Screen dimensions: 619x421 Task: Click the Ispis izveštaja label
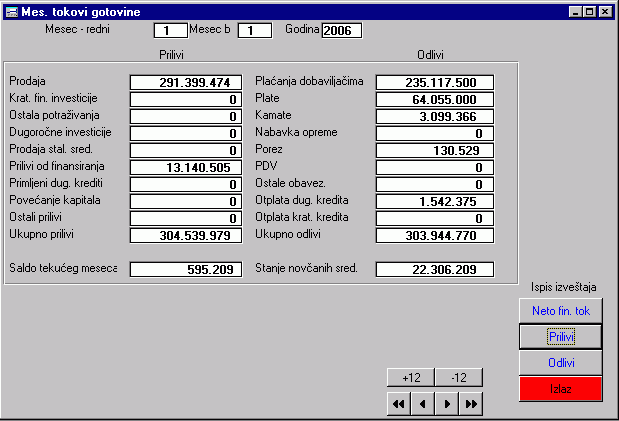[563, 287]
